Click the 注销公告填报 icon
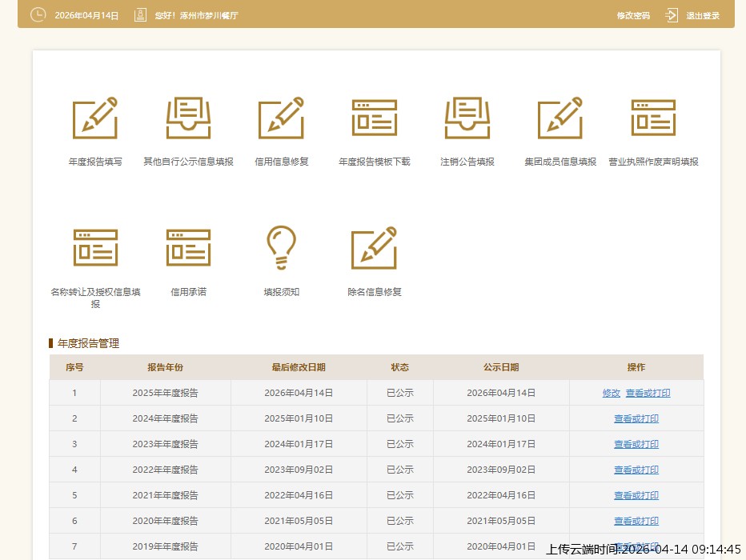This screenshot has height=560, width=746. [x=467, y=118]
